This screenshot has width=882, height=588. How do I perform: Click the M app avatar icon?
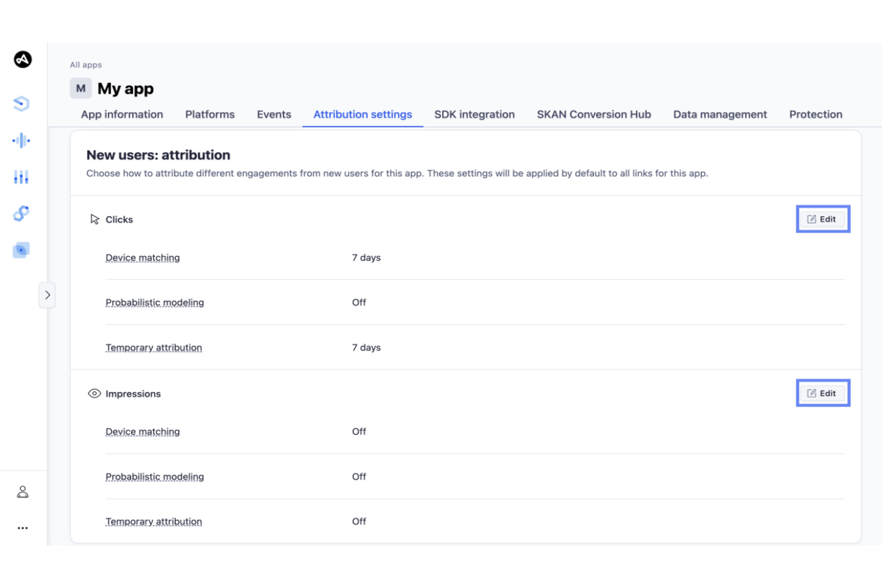tap(80, 88)
